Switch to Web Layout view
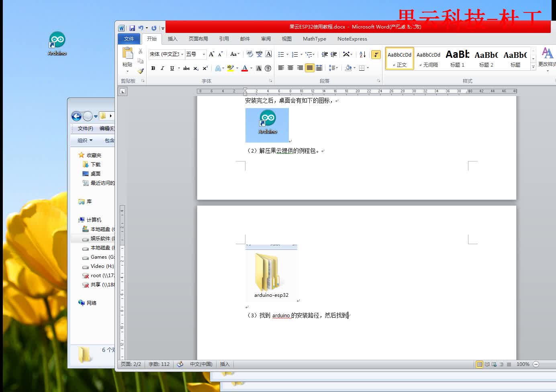 494,364
